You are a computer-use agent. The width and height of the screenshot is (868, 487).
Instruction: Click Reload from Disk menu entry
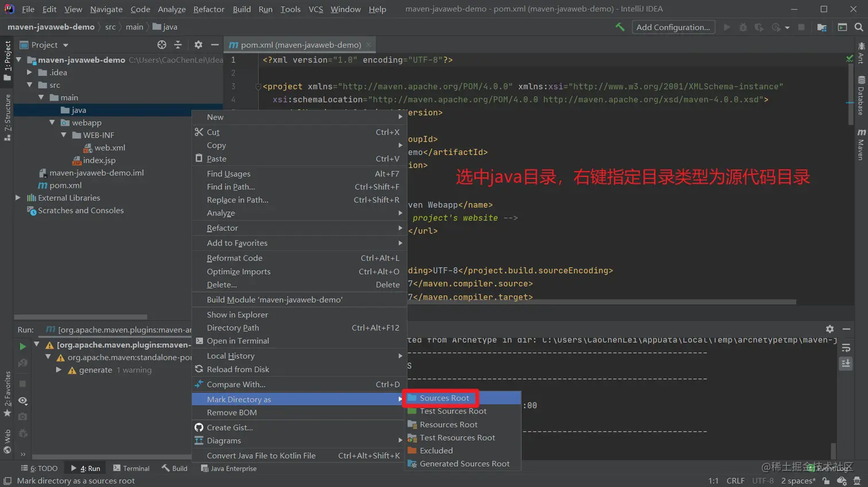[x=299, y=369]
